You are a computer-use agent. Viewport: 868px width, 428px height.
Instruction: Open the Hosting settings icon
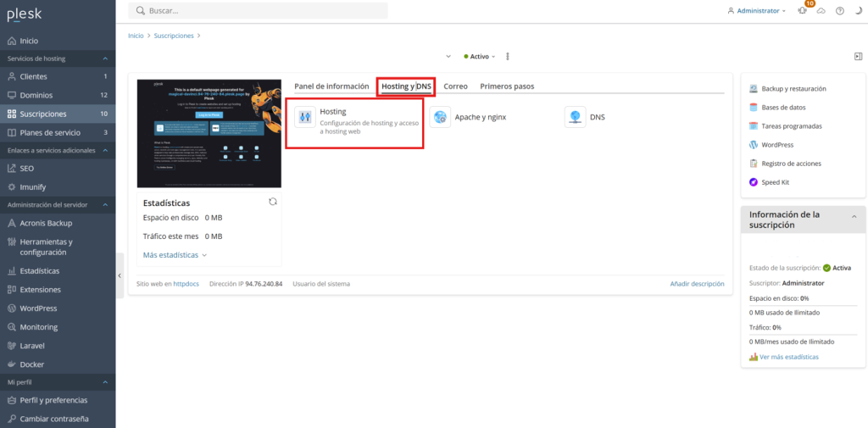pos(304,118)
